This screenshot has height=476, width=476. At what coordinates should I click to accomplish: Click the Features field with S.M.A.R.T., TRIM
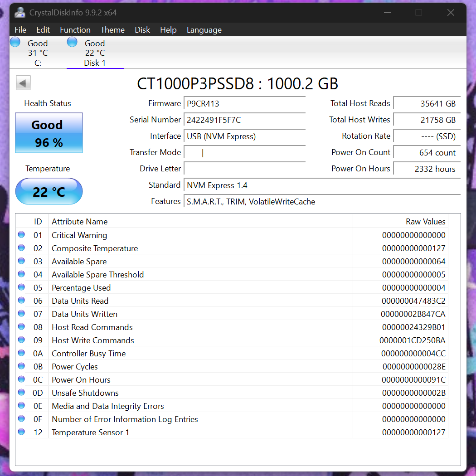[x=322, y=202]
